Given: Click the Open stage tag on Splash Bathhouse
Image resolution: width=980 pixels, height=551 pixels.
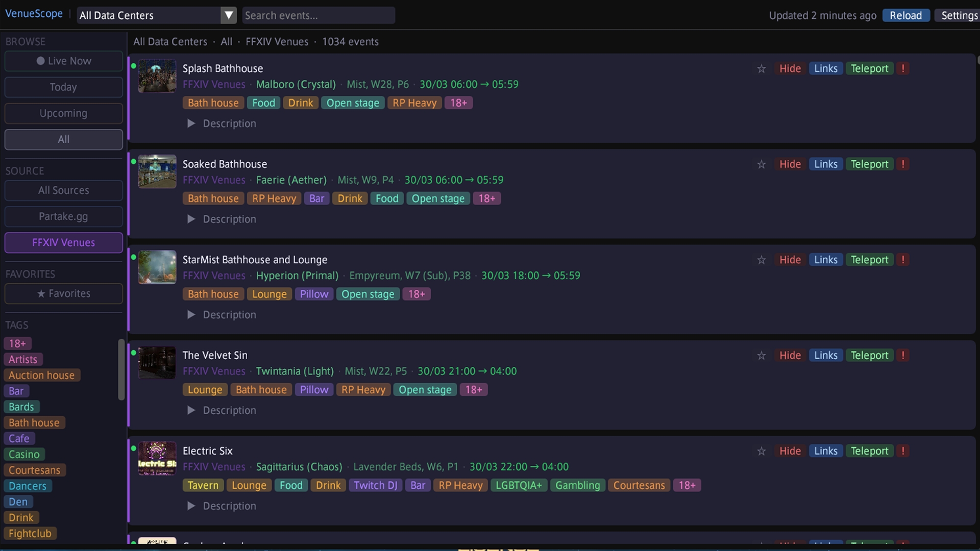Looking at the screenshot, I should tap(353, 103).
